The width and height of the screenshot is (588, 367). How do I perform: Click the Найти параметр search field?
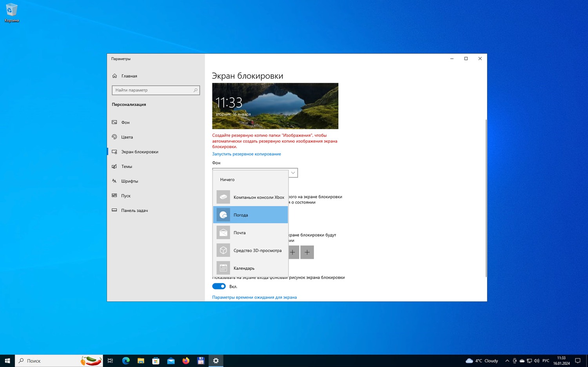153,90
